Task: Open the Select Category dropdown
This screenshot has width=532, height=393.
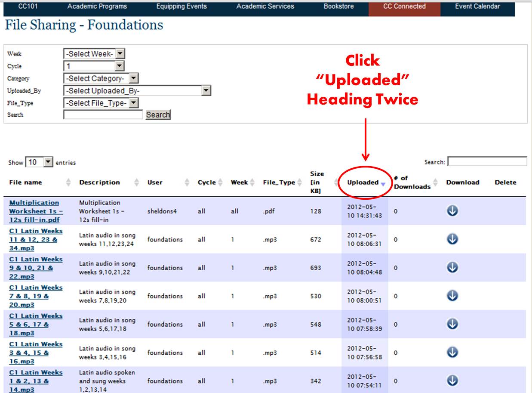Action: 101,78
